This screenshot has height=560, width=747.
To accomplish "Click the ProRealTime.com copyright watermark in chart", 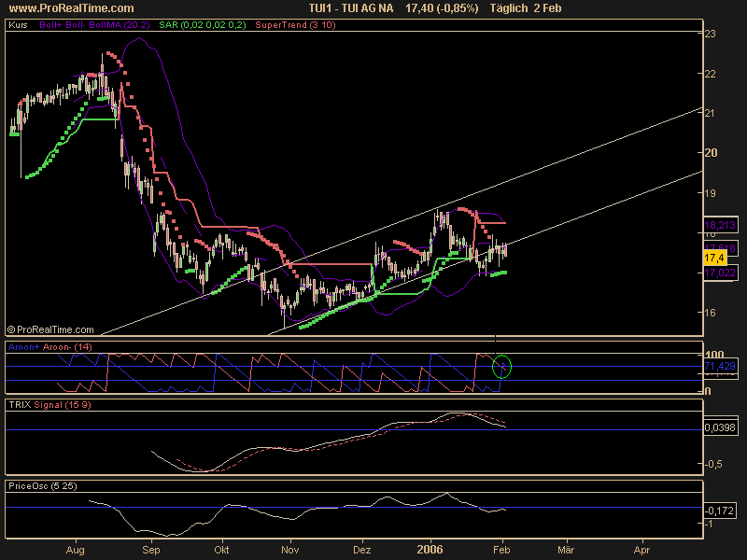I will [50, 329].
